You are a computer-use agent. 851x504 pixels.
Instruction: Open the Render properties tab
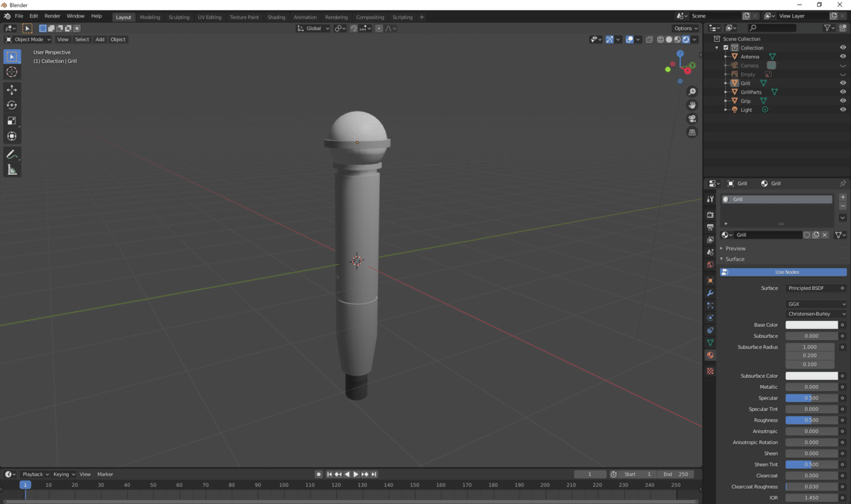pos(710,215)
